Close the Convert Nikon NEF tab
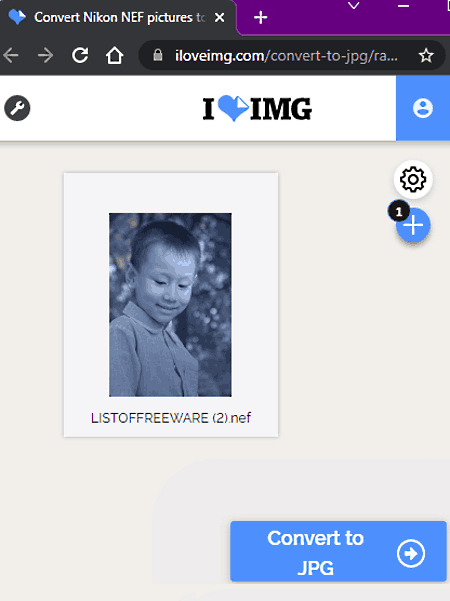Screen dimensions: 450x601 [219, 18]
